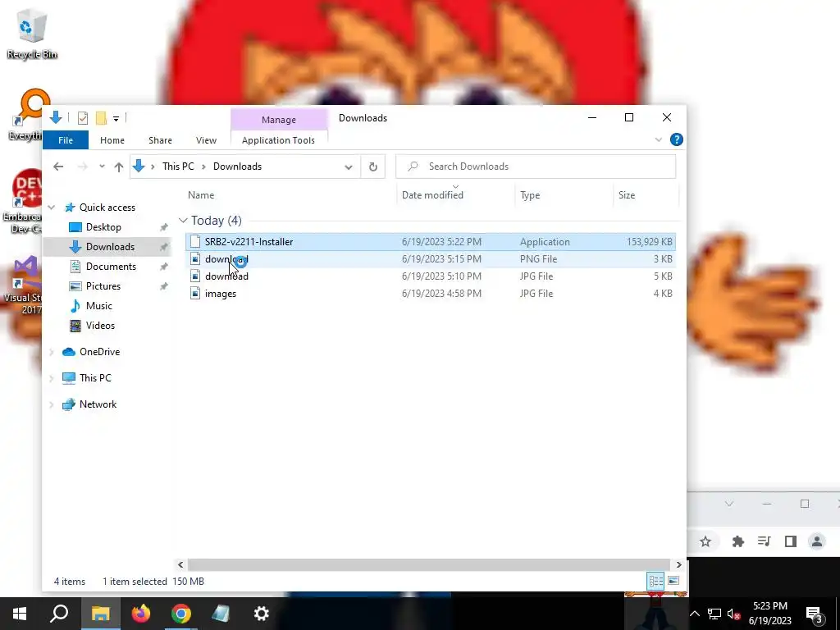Screen dimensions: 840x630
Task: Open the Recent locations dropdown
Action: point(102,167)
